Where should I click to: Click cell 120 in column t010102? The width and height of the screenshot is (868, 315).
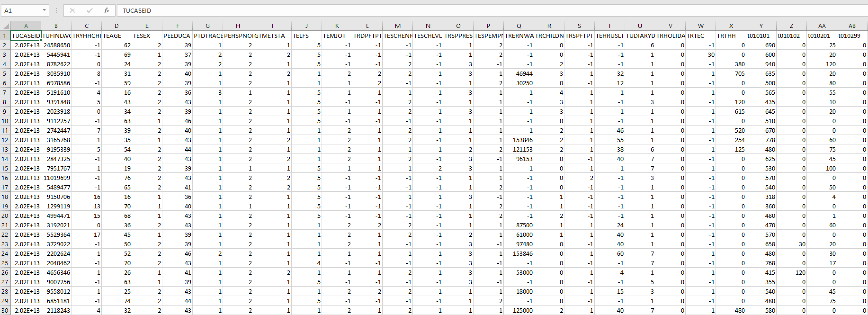click(x=792, y=273)
